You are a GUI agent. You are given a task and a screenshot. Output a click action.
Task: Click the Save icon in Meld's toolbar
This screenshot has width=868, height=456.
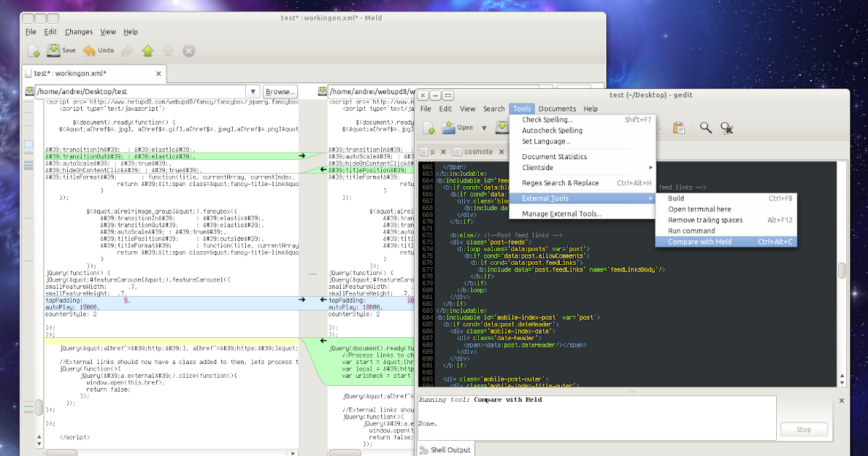(53, 51)
